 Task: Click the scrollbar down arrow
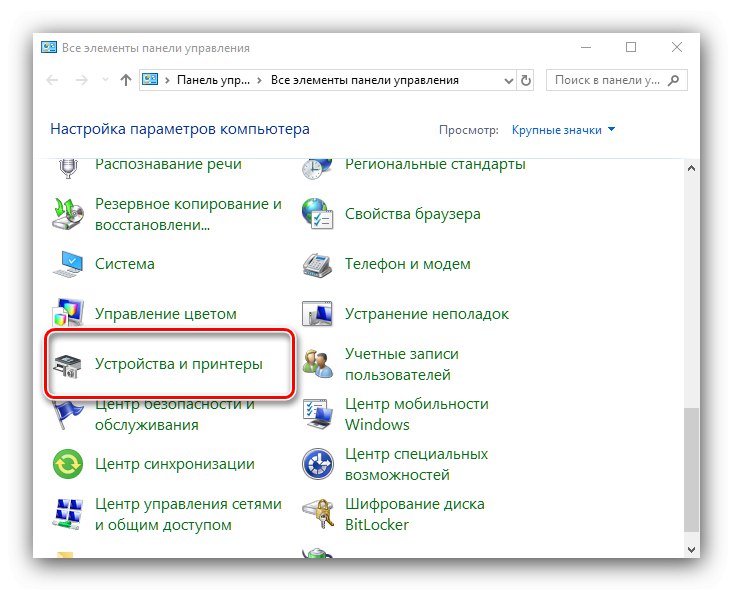tap(692, 550)
